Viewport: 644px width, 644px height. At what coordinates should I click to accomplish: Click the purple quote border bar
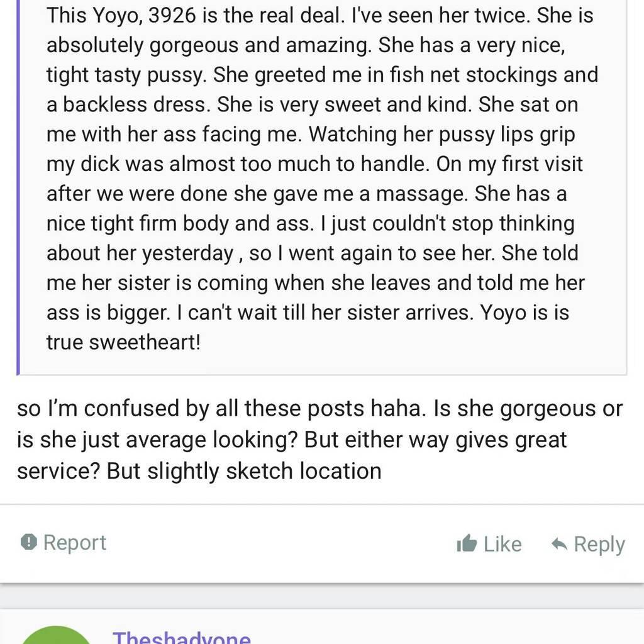tap(18, 189)
